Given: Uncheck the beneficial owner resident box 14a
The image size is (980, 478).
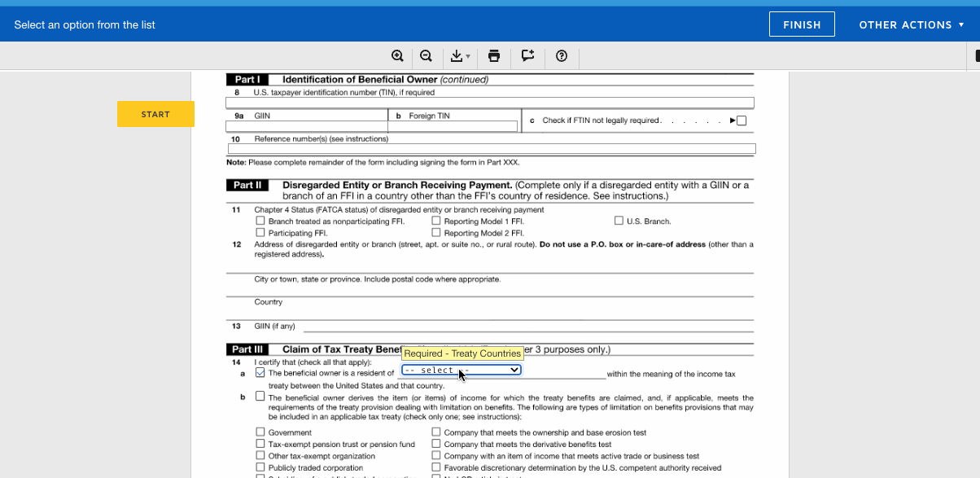Looking at the screenshot, I should tap(260, 373).
